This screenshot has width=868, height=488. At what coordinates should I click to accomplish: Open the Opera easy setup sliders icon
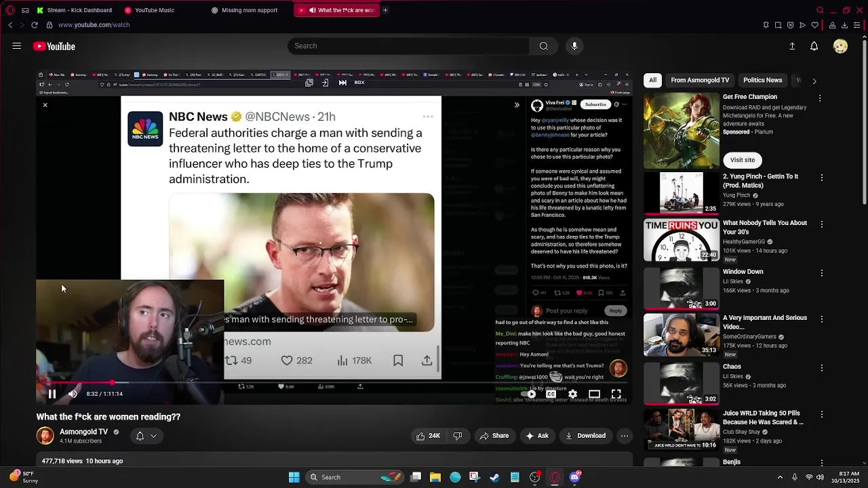click(856, 25)
